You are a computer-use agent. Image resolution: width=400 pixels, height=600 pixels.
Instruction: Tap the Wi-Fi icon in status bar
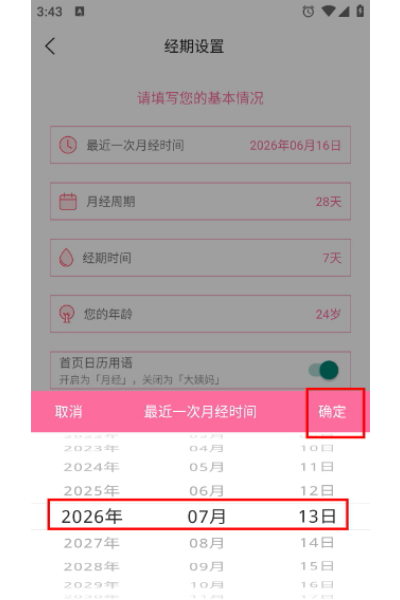(328, 11)
